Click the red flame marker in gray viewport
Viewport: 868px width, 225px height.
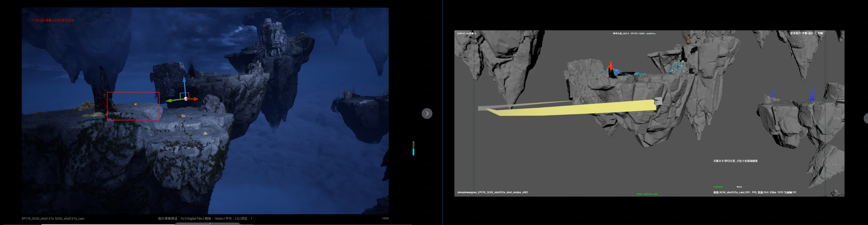click(610, 67)
